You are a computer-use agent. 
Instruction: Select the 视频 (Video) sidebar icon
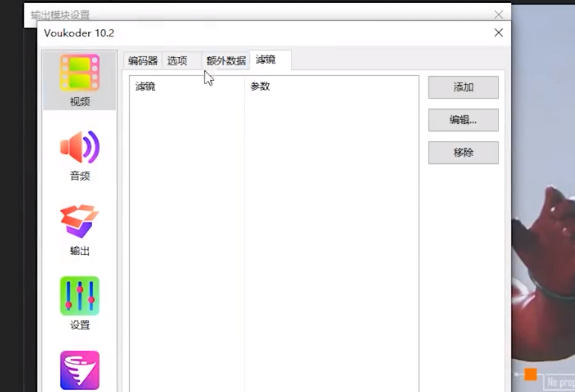click(x=80, y=80)
